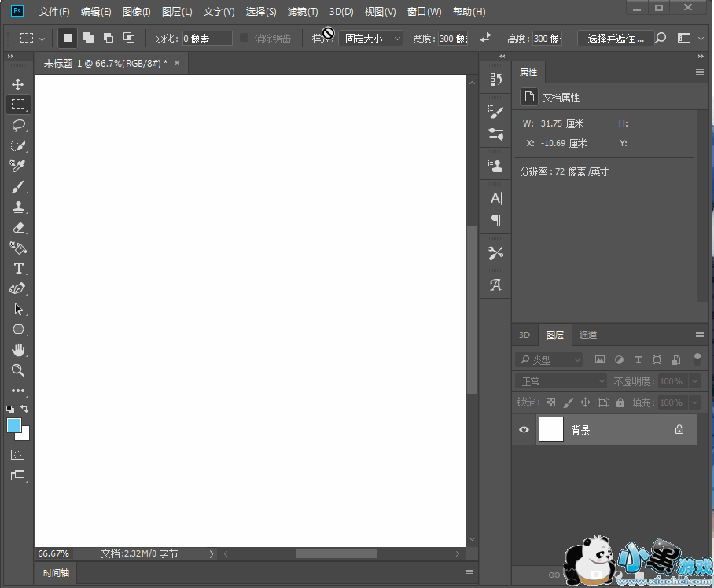This screenshot has height=588, width=714.
Task: Select the Eraser tool
Action: pos(18,228)
